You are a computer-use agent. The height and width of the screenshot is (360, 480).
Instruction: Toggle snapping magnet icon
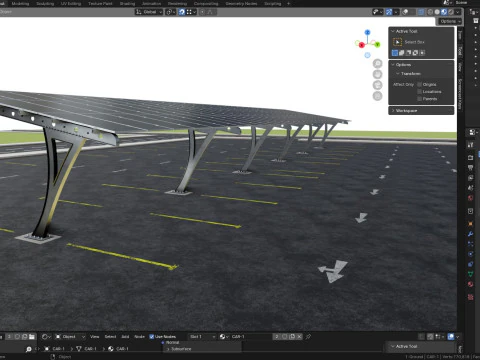click(x=182, y=12)
